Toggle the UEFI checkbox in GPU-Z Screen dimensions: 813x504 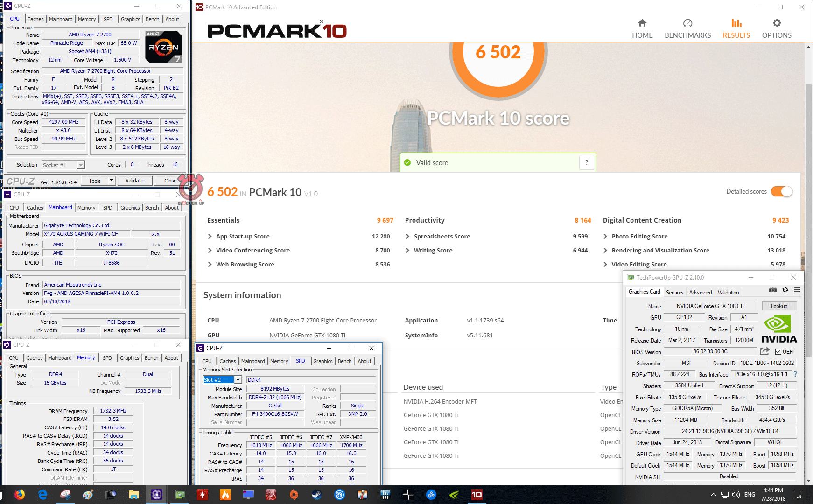tap(778, 352)
